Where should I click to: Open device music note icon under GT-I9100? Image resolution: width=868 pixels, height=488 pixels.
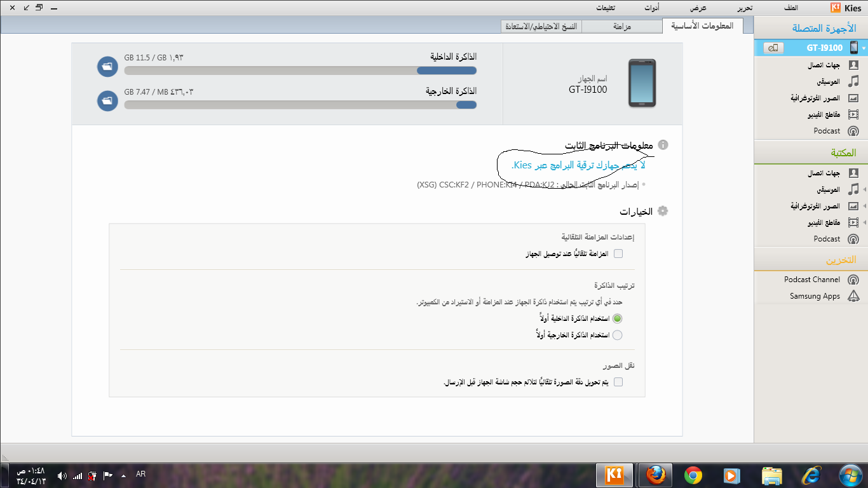coord(853,82)
